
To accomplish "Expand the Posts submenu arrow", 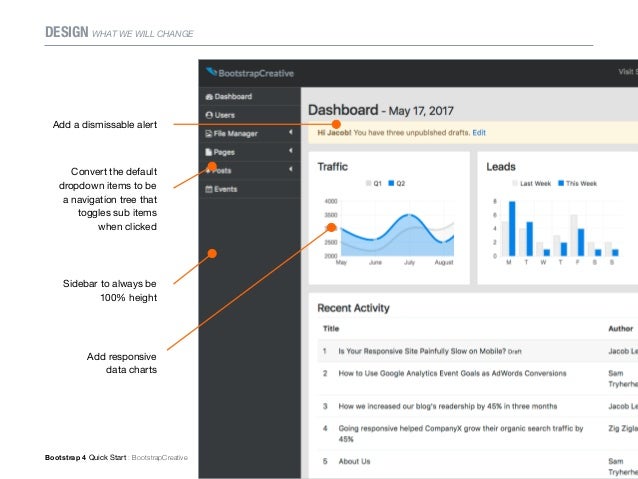I will (291, 169).
